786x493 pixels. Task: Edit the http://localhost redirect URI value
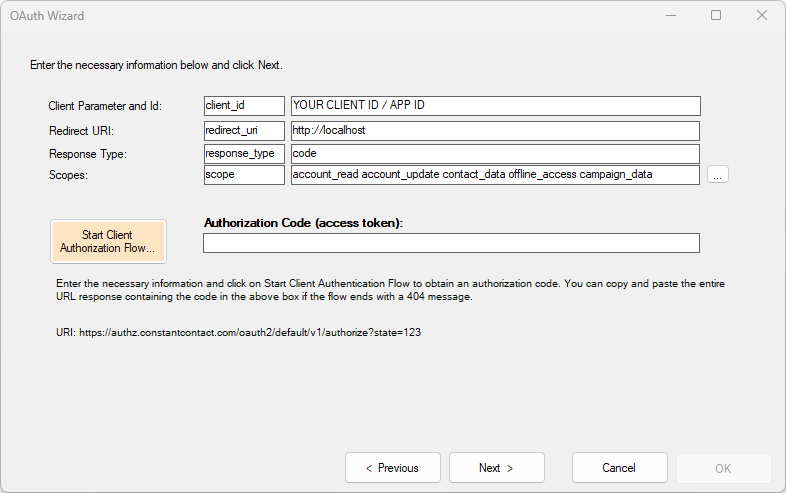(x=494, y=130)
